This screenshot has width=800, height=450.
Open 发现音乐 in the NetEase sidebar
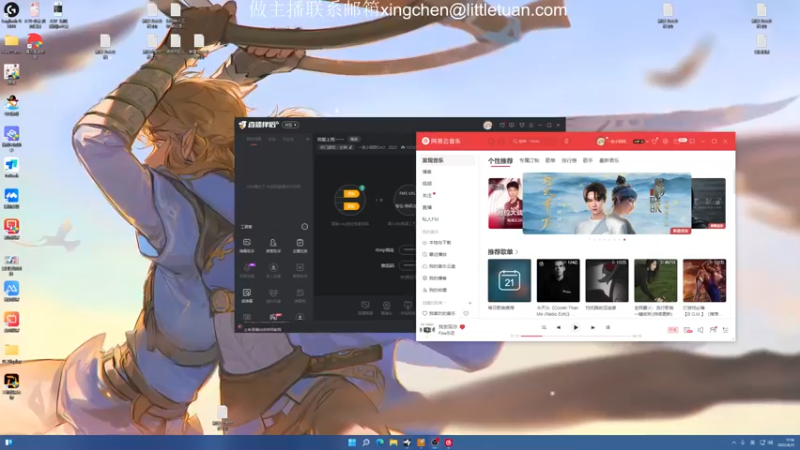tap(446, 160)
